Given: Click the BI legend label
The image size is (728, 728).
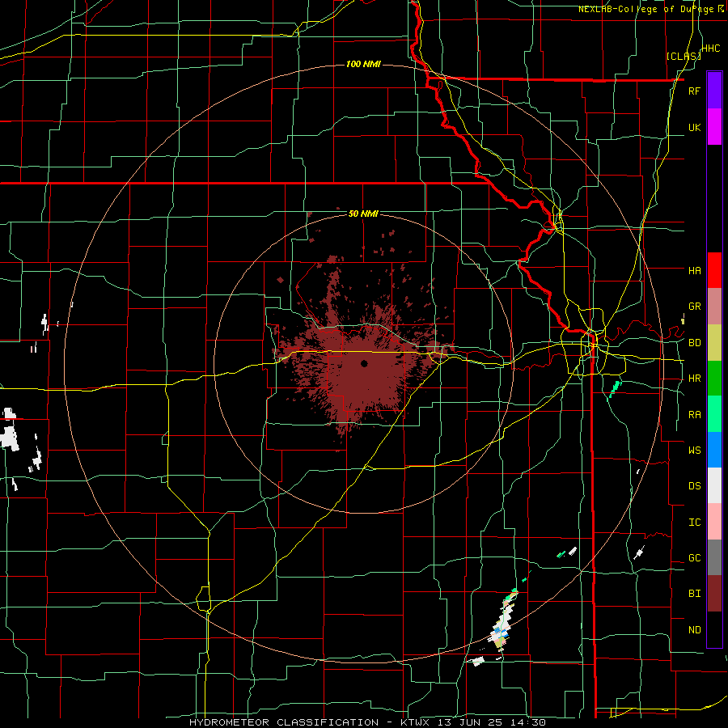Looking at the screenshot, I should click(694, 594).
